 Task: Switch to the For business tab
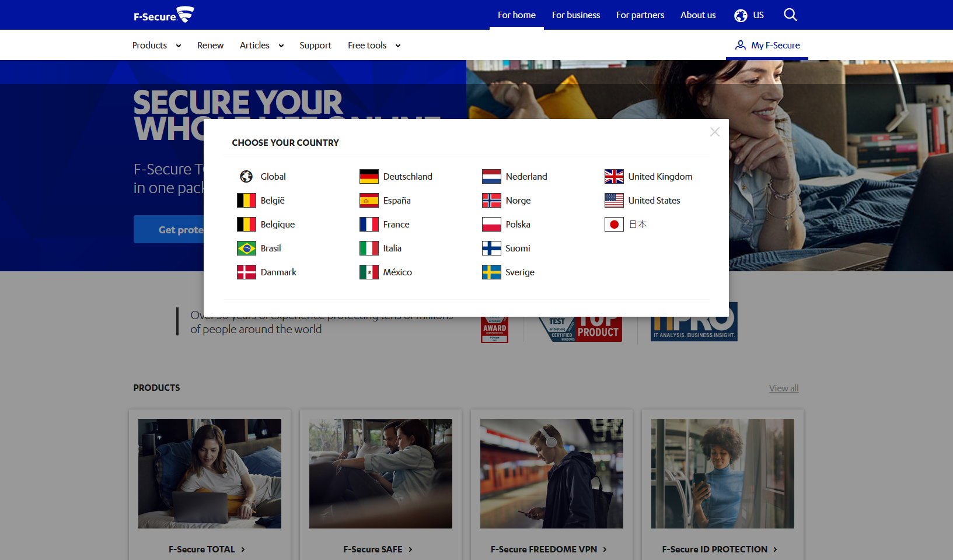click(575, 15)
